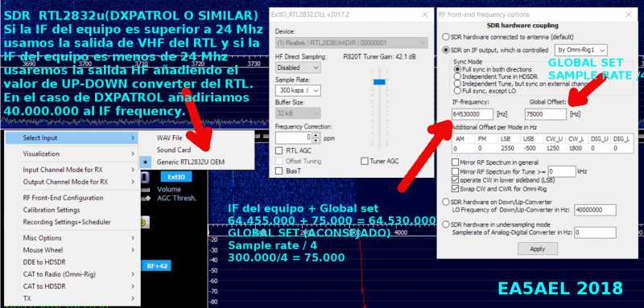Select SDR hardware connected to antenna option
The width and height of the screenshot is (644, 308).
446,37
